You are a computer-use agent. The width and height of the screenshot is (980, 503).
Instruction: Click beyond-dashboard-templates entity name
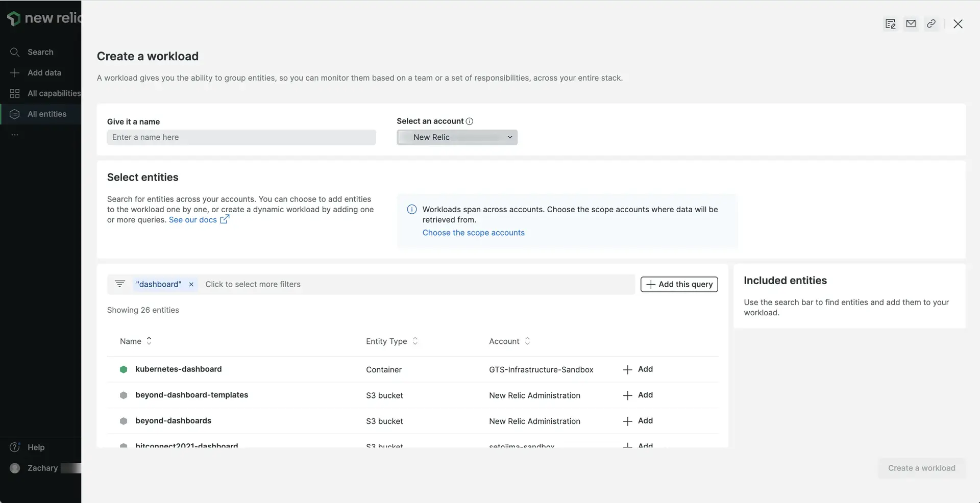coord(191,395)
